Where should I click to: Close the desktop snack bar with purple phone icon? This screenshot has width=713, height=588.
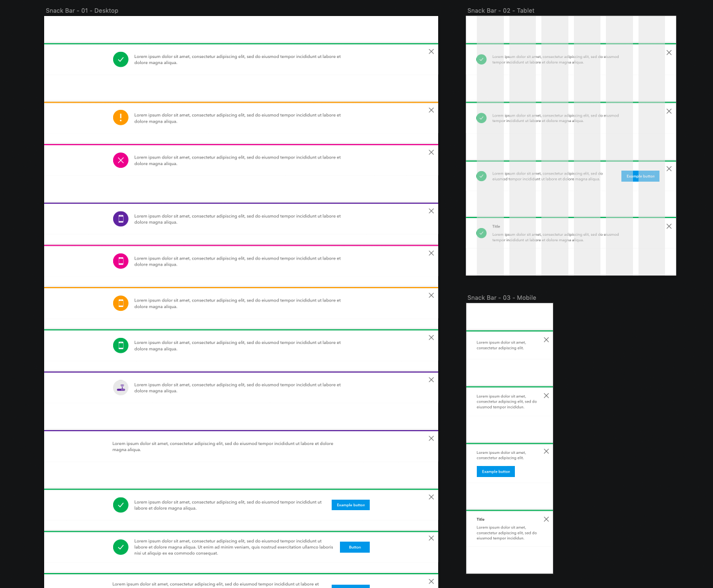(x=432, y=211)
